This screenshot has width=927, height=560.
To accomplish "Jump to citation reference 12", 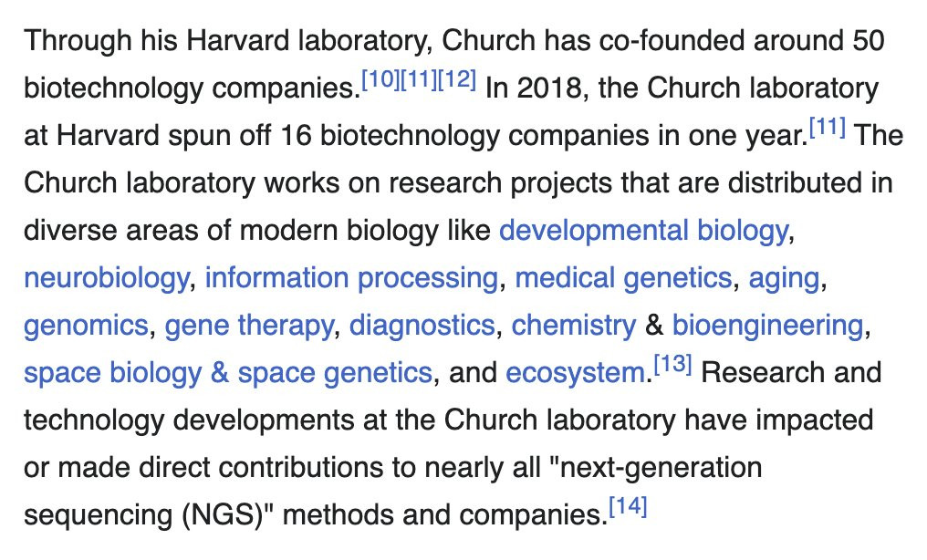I will coord(457,79).
